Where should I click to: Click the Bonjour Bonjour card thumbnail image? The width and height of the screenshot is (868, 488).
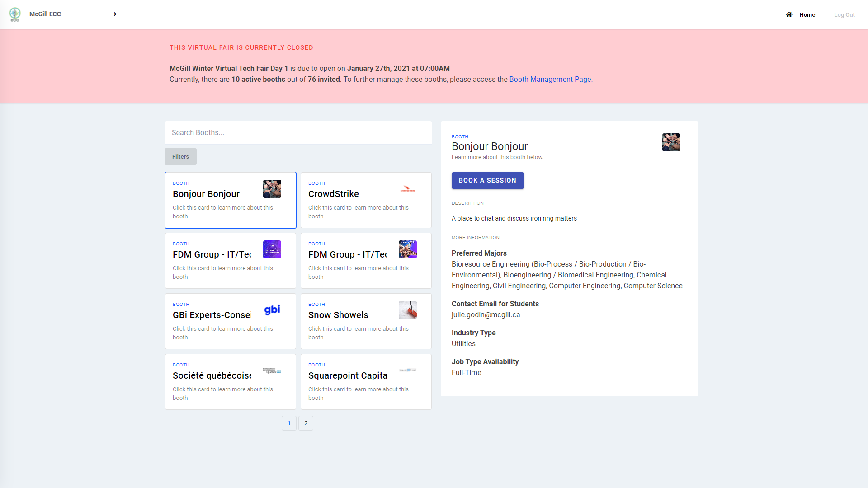coord(272,189)
